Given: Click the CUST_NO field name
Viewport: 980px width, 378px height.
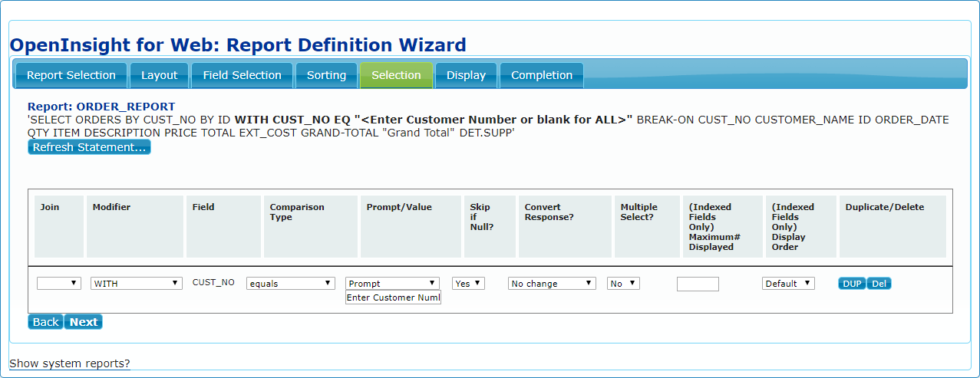Looking at the screenshot, I should 213,282.
